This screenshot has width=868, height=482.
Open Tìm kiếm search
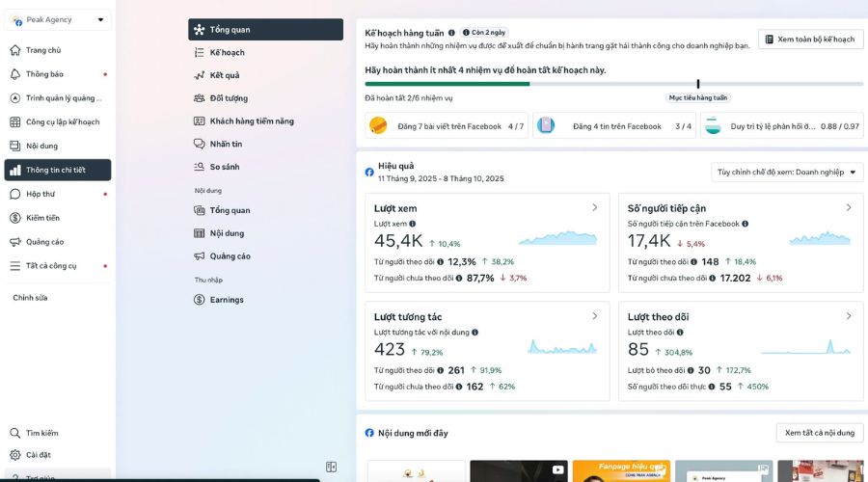click(58, 433)
